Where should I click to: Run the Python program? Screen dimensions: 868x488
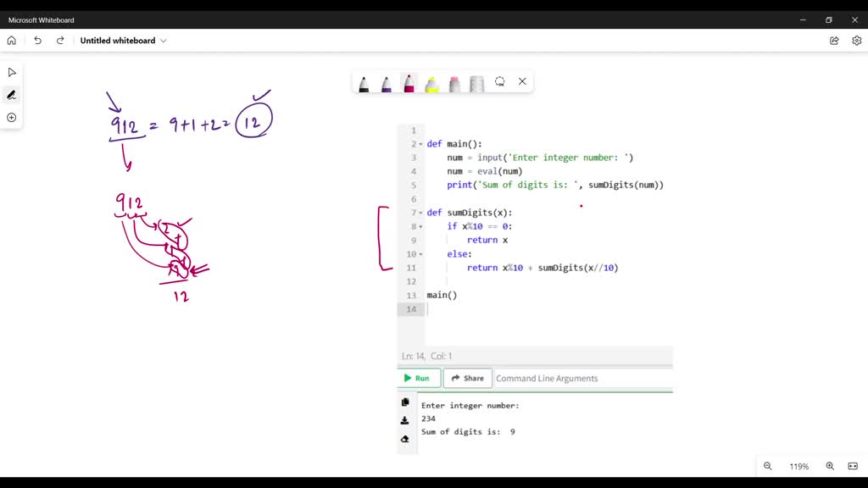click(418, 378)
